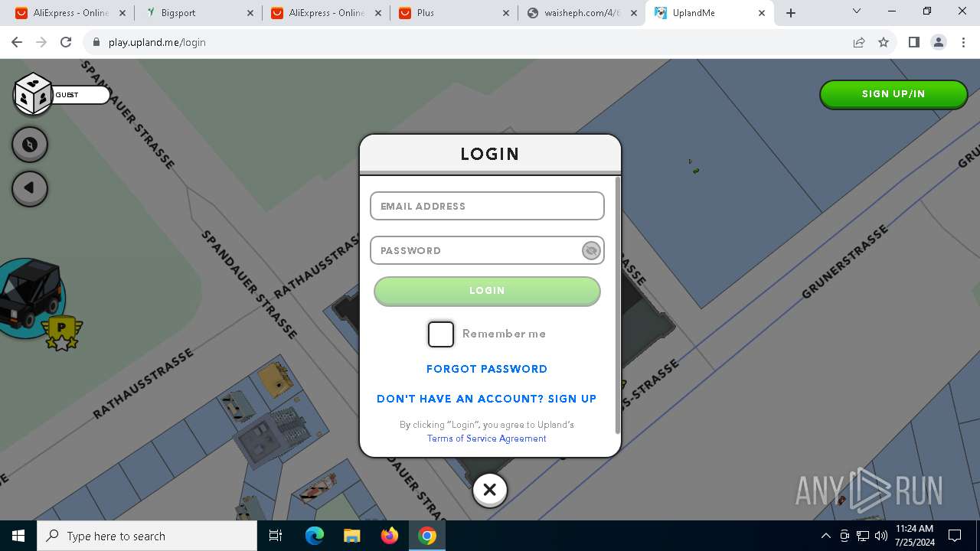
Task: Click the GUEST username label
Action: (67, 95)
